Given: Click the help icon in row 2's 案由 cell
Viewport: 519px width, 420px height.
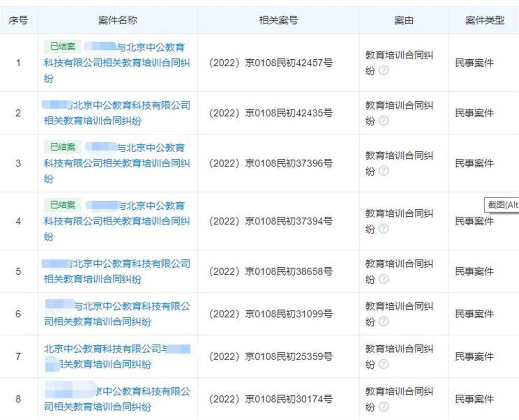Looking at the screenshot, I should [x=383, y=121].
